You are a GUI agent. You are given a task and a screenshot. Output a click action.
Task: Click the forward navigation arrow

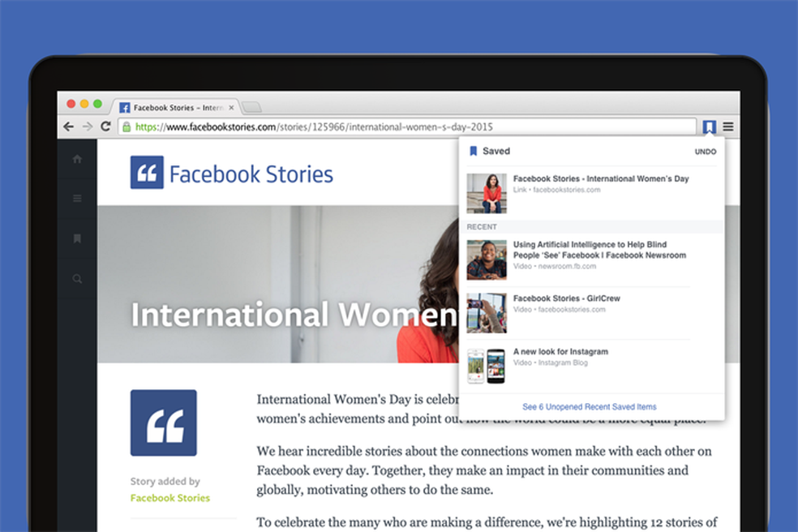[87, 127]
